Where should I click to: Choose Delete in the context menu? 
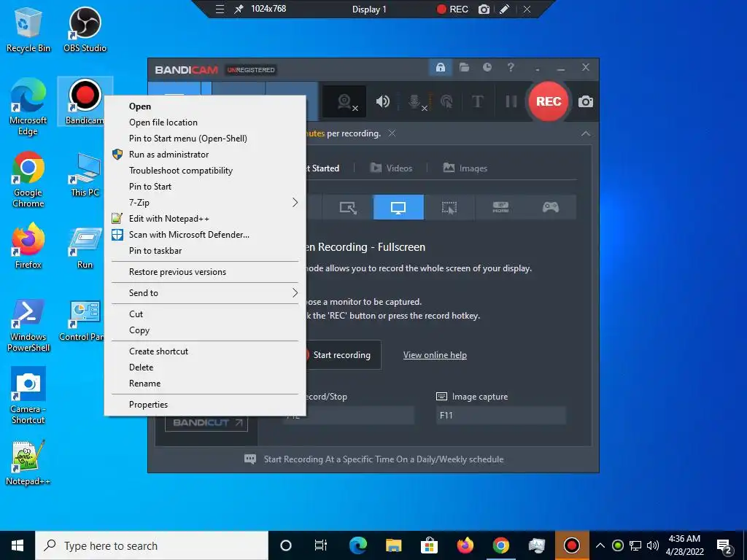pos(205,367)
